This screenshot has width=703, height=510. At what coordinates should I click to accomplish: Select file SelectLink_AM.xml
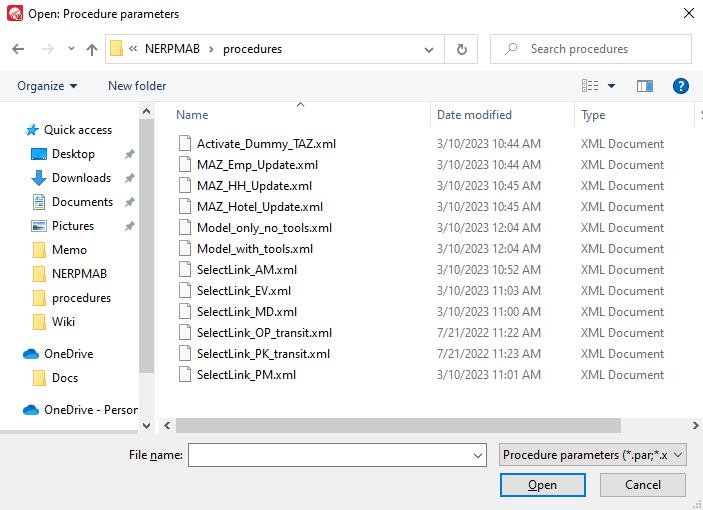click(247, 270)
